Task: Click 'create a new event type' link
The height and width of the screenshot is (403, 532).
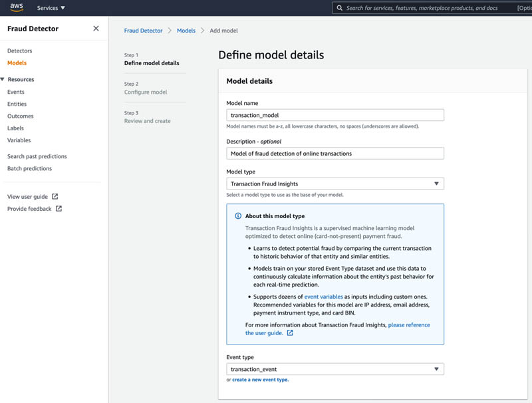Action: point(260,380)
